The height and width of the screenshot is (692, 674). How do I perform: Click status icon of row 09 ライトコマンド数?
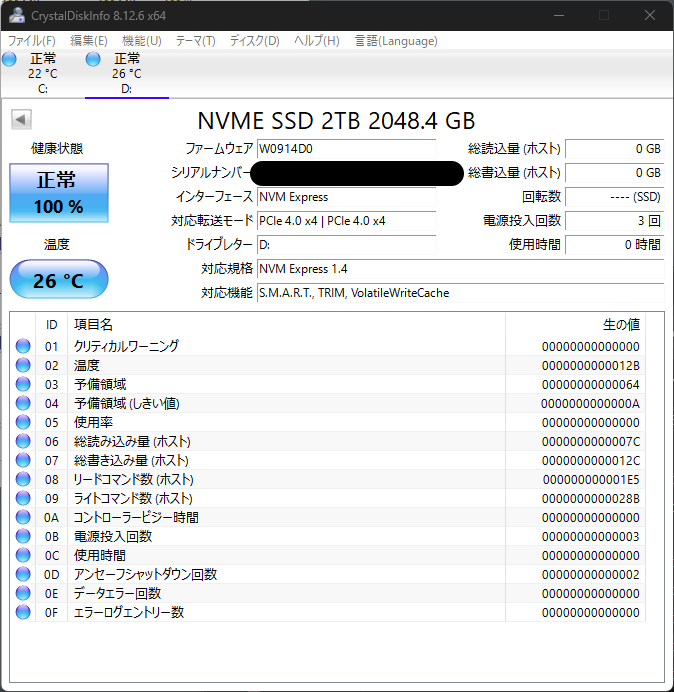[23, 498]
